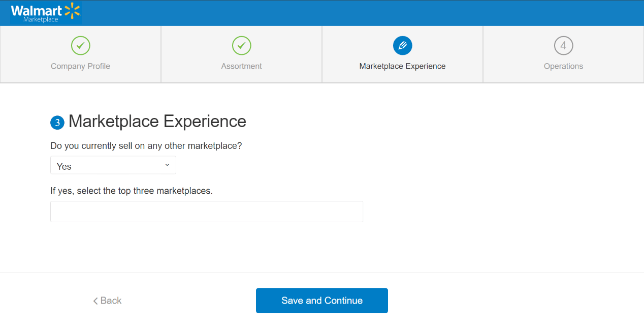
Task: Click the blue pencil edit step icon
Action: pyautogui.click(x=402, y=46)
